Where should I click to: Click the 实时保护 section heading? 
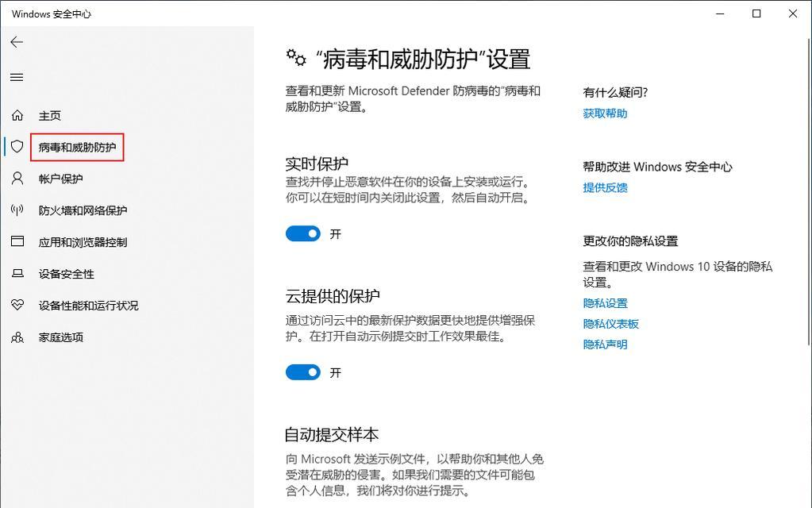pyautogui.click(x=317, y=164)
